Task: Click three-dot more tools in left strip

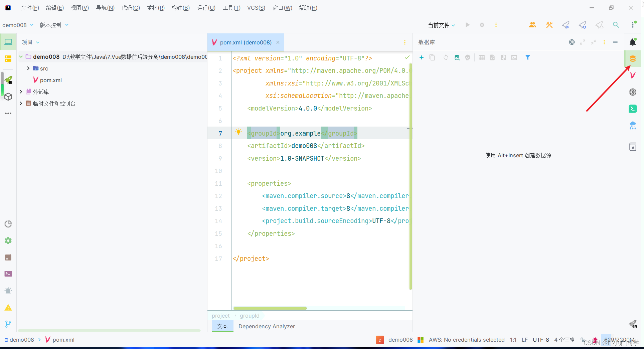Action: tap(8, 114)
